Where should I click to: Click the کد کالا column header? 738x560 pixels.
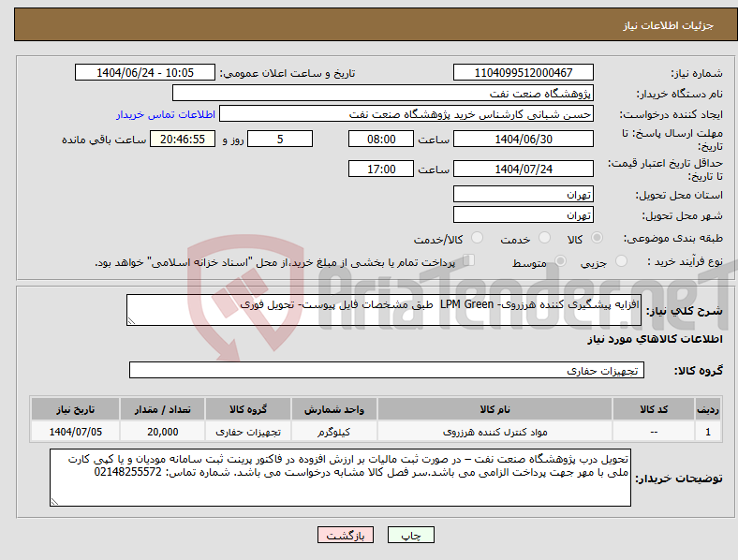[x=654, y=409]
